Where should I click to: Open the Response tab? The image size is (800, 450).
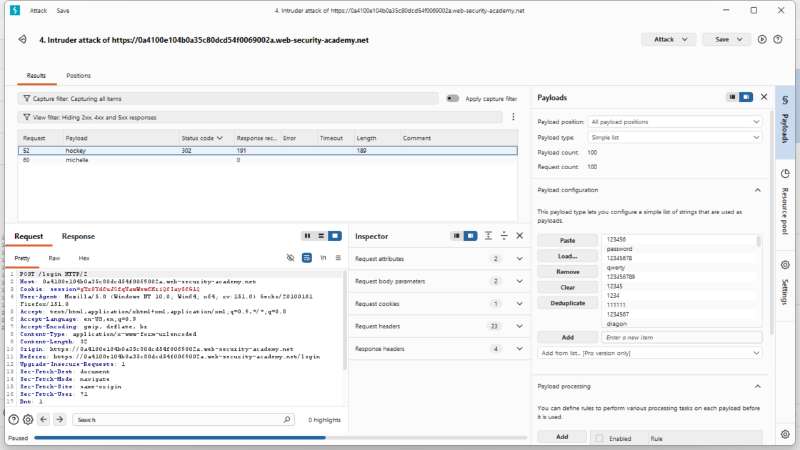point(78,236)
